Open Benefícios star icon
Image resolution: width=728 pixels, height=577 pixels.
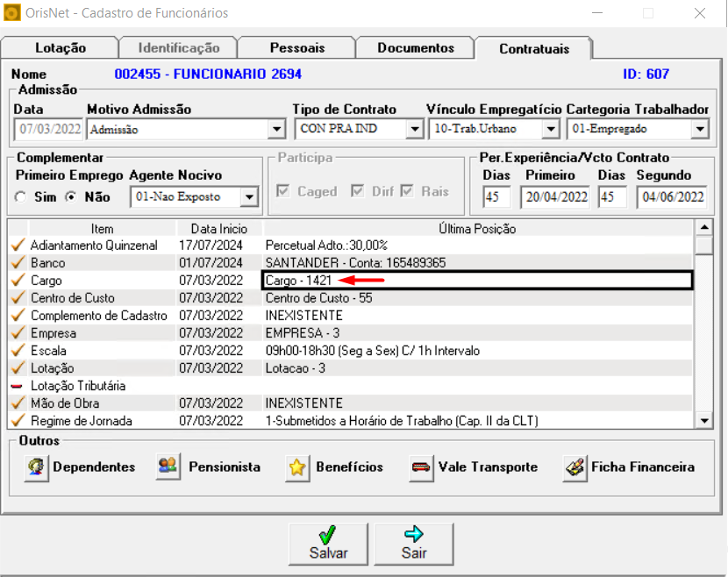pyautogui.click(x=298, y=467)
